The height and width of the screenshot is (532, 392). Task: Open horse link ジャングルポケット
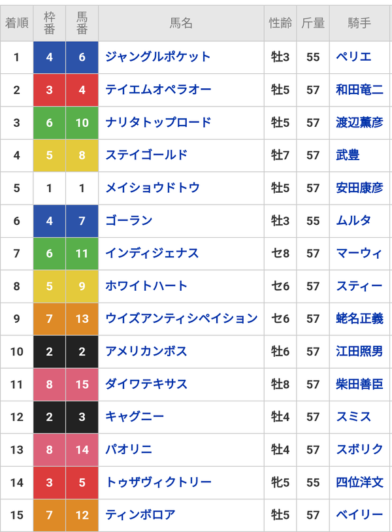(157, 57)
